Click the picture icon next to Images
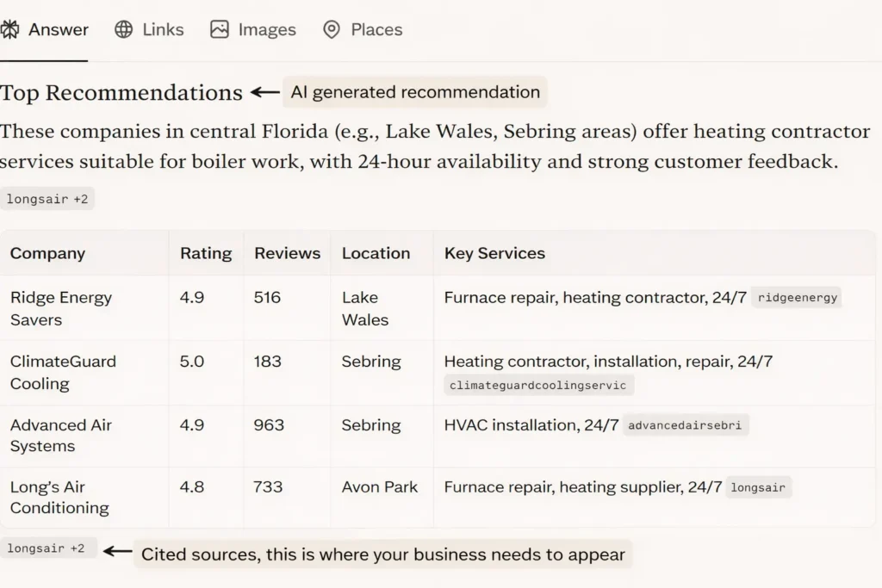Image resolution: width=882 pixels, height=588 pixels. point(220,29)
